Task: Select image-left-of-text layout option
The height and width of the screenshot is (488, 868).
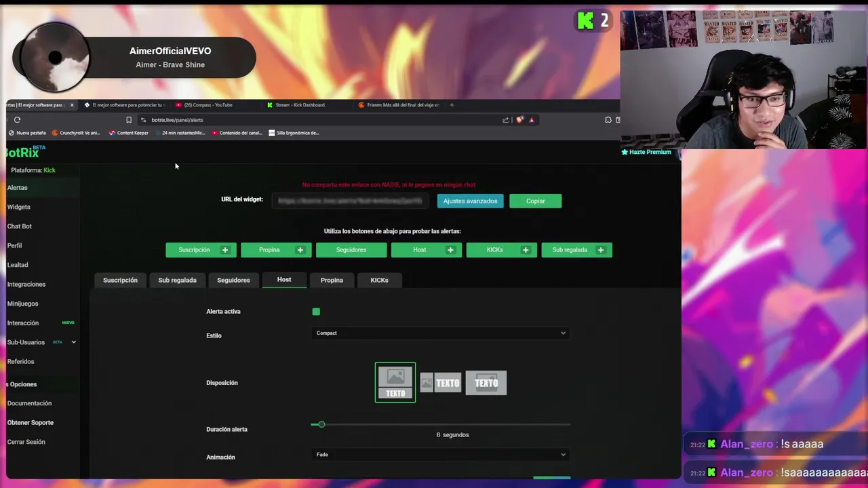Action: (441, 383)
